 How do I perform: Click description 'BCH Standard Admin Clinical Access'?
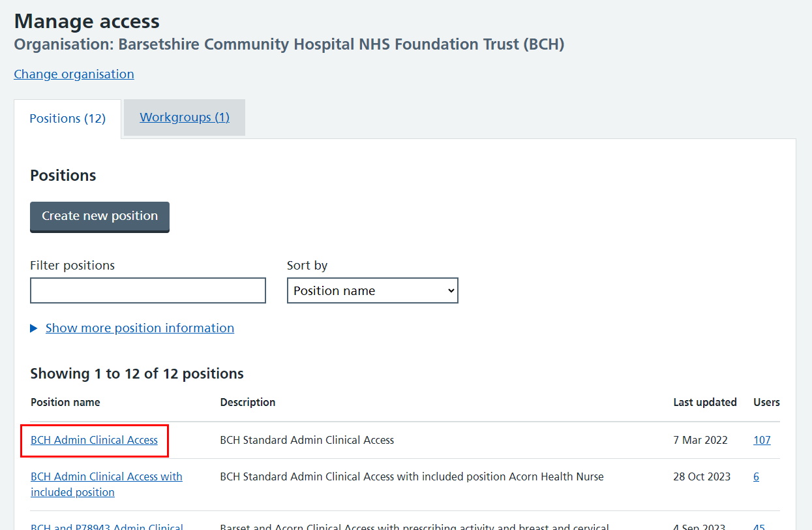pyautogui.click(x=307, y=440)
